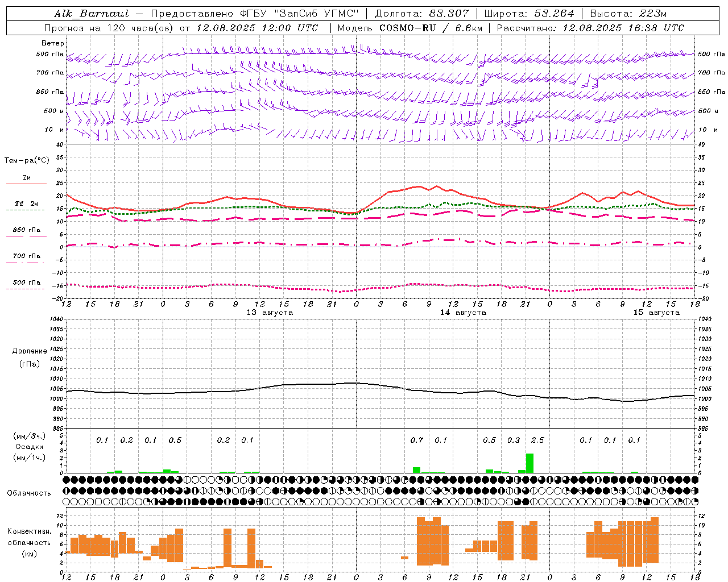728x582 pixels.
Task: Click the dotted 500 гПа temperature legend line
Action: 26,289
